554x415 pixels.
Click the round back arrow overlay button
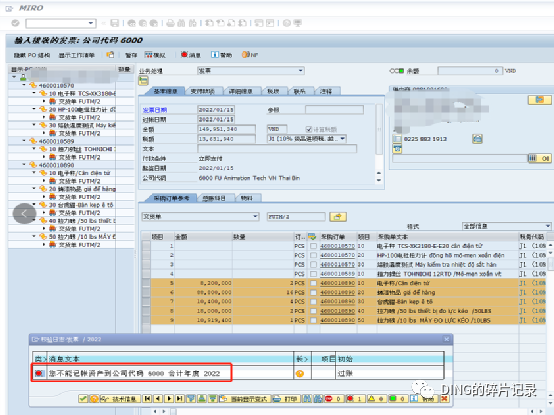[24, 213]
